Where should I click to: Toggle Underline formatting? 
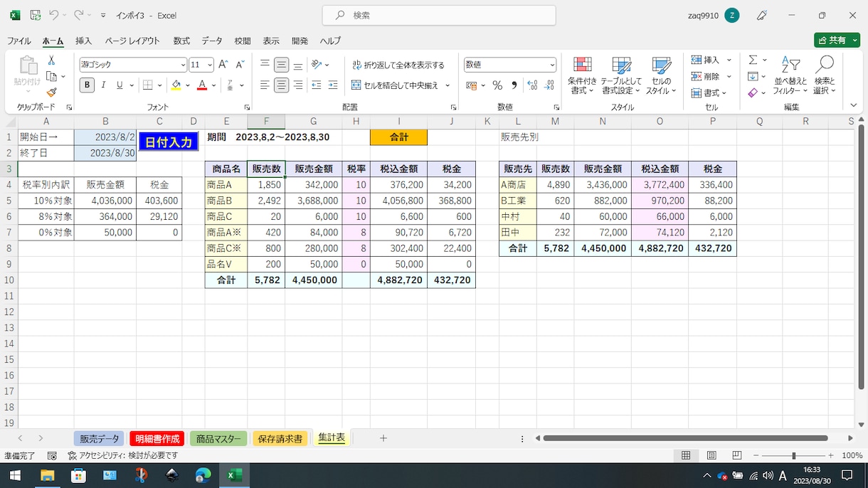(x=120, y=85)
